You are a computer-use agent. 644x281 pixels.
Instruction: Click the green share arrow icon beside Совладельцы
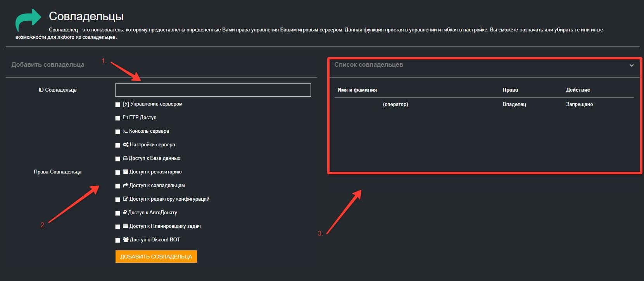[28, 20]
